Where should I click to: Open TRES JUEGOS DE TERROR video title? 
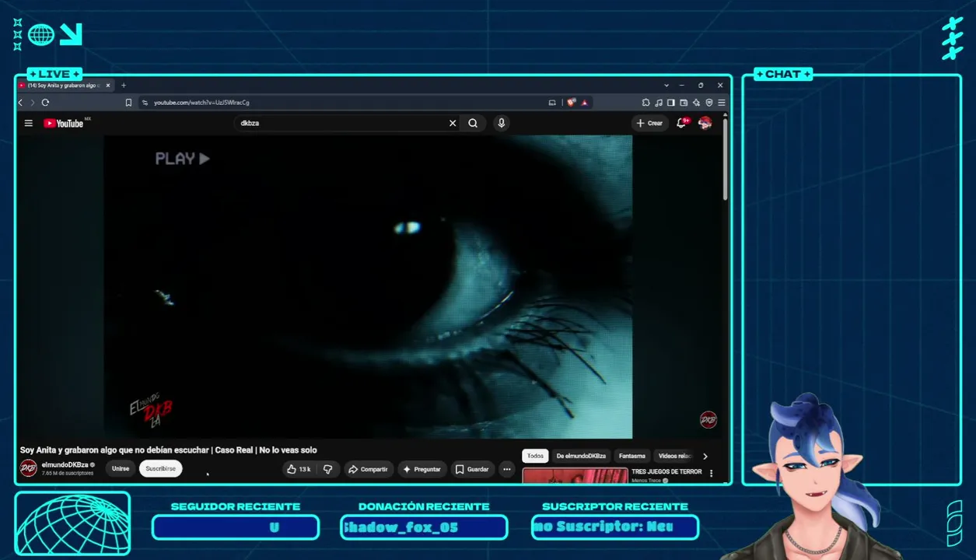[666, 471]
